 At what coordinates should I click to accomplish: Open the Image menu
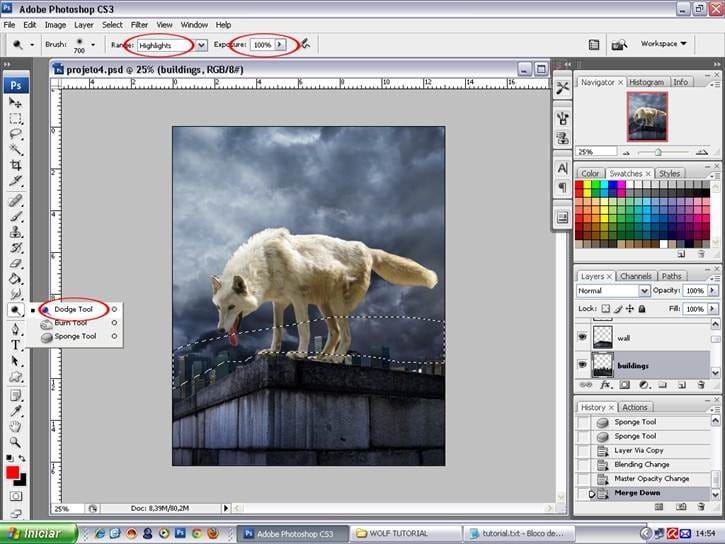(55, 25)
